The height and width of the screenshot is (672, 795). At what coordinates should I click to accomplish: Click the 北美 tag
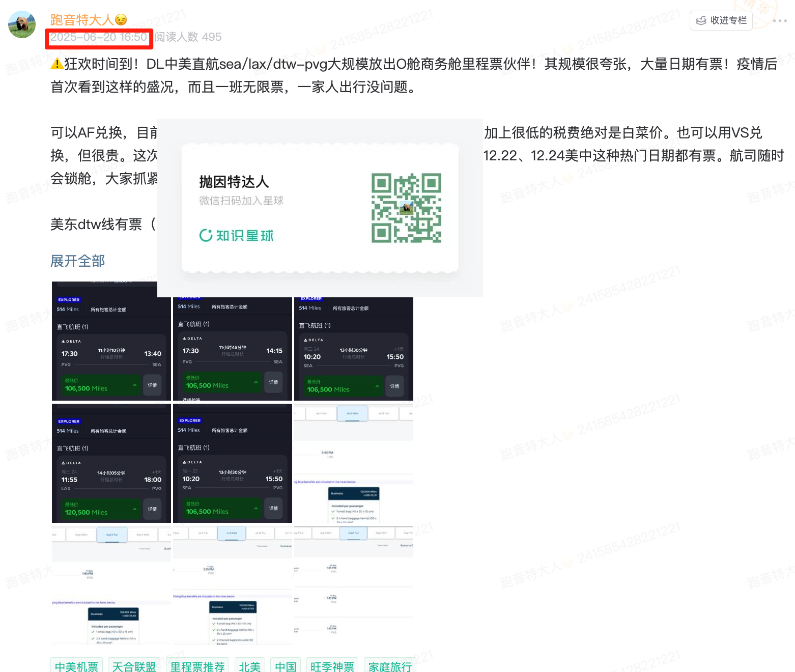[x=250, y=666]
